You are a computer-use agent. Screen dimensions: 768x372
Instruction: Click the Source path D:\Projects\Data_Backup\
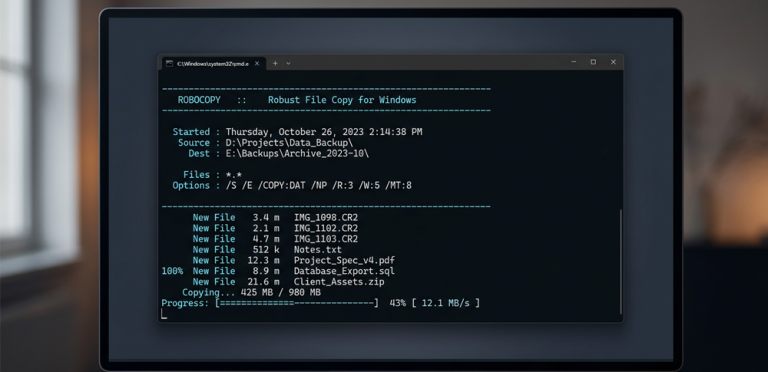click(x=289, y=143)
